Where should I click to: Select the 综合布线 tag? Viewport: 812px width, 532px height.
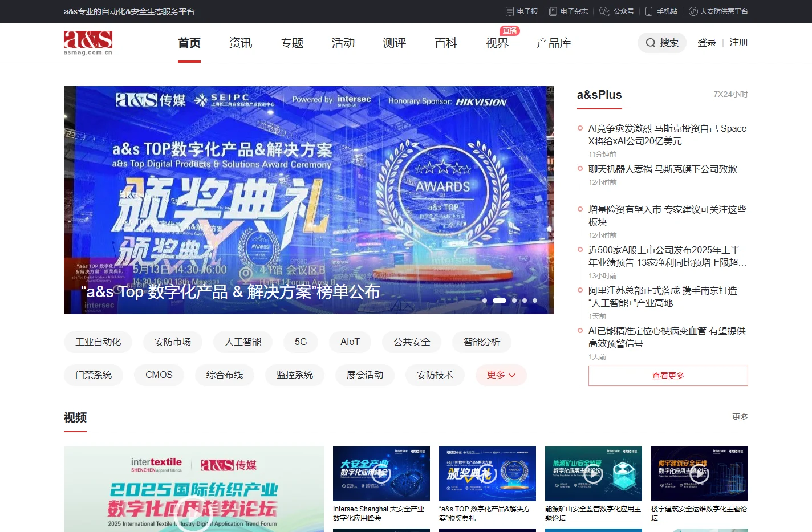[225, 375]
